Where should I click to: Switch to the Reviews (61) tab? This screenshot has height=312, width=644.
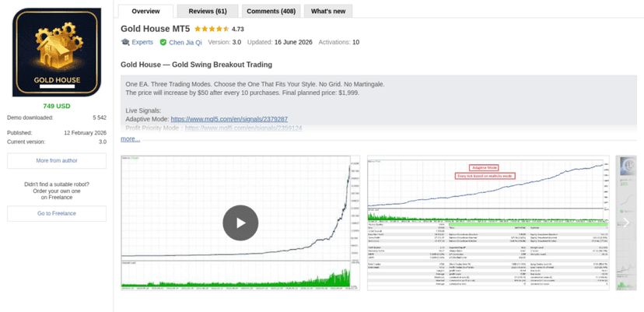208,11
